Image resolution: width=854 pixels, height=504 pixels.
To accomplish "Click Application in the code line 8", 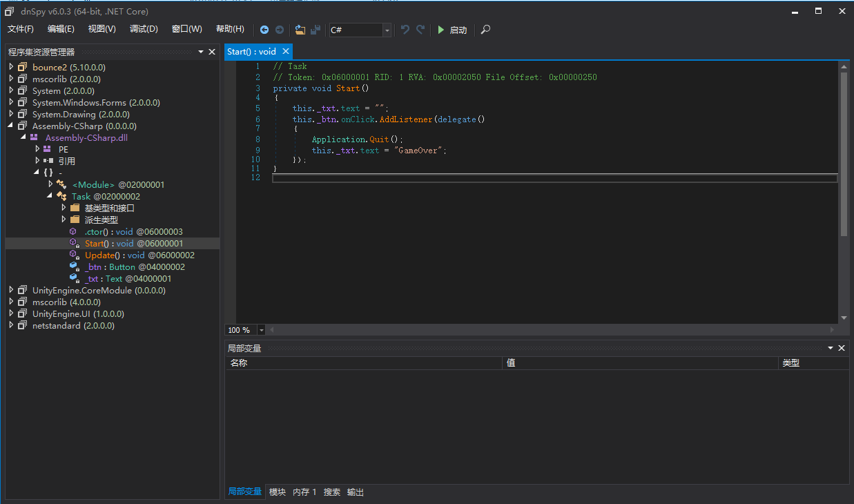I will click(339, 139).
